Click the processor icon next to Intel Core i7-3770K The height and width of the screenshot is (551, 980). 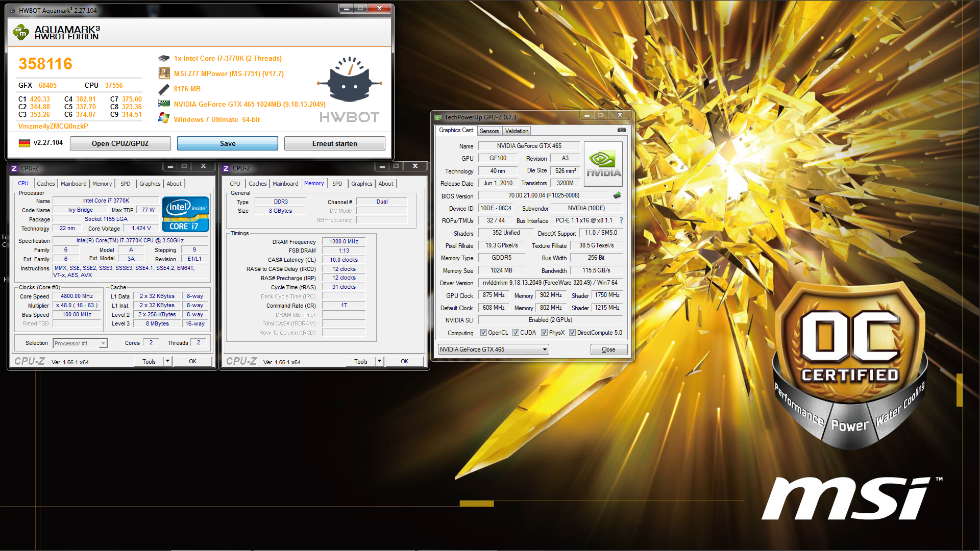[164, 59]
